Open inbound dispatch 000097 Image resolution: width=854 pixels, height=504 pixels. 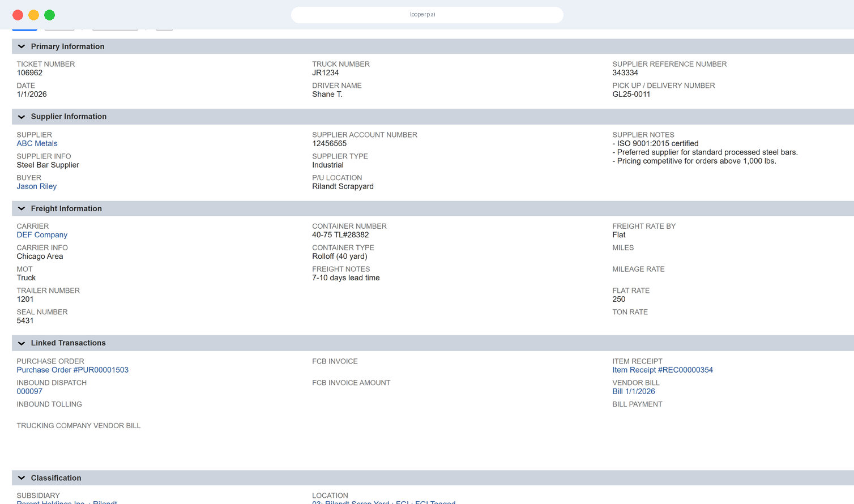click(x=29, y=391)
